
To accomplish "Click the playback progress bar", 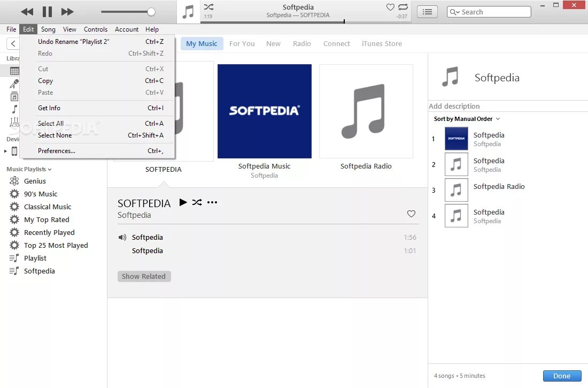I will click(x=306, y=22).
